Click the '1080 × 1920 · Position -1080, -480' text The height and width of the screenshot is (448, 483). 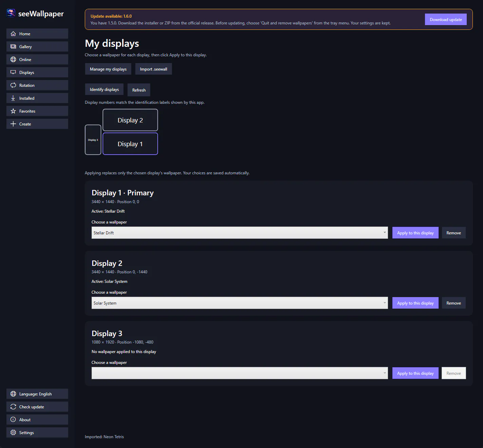pos(122,342)
